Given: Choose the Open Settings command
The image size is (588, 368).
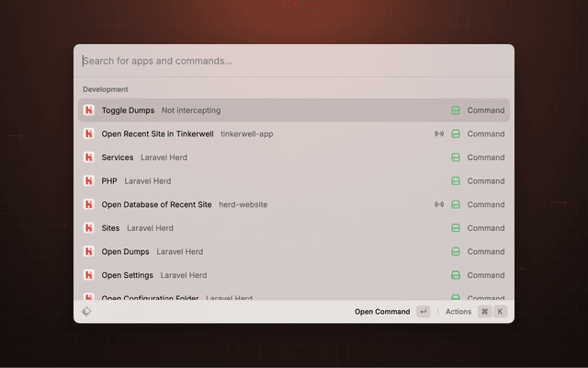Looking at the screenshot, I should coord(129,275).
